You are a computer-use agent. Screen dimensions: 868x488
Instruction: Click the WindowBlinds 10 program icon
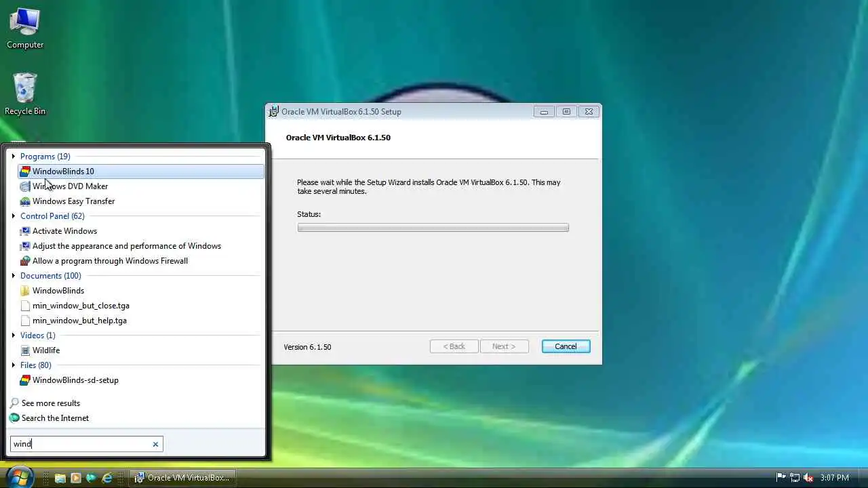click(x=25, y=171)
